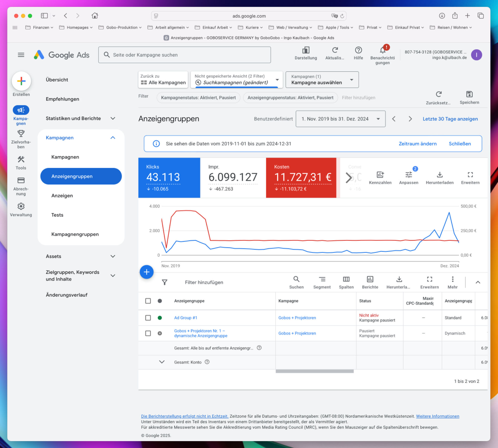Click the Speichern save icon

click(x=469, y=94)
